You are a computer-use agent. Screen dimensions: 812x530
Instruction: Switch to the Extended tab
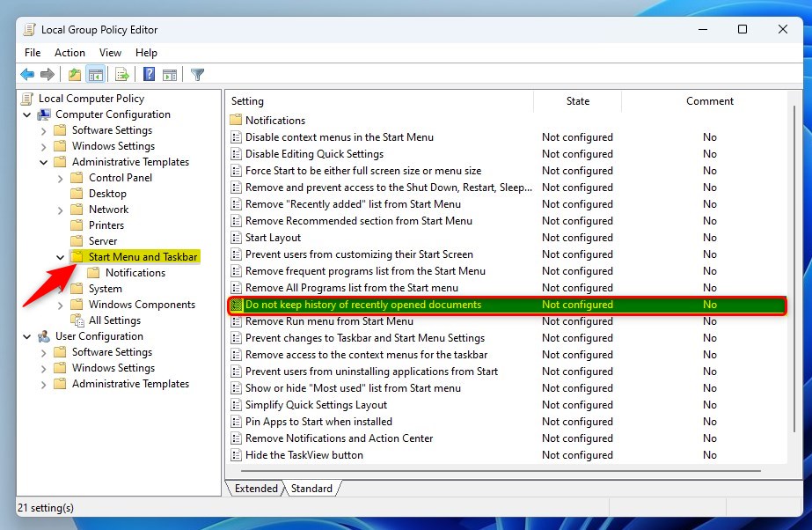[x=256, y=489]
